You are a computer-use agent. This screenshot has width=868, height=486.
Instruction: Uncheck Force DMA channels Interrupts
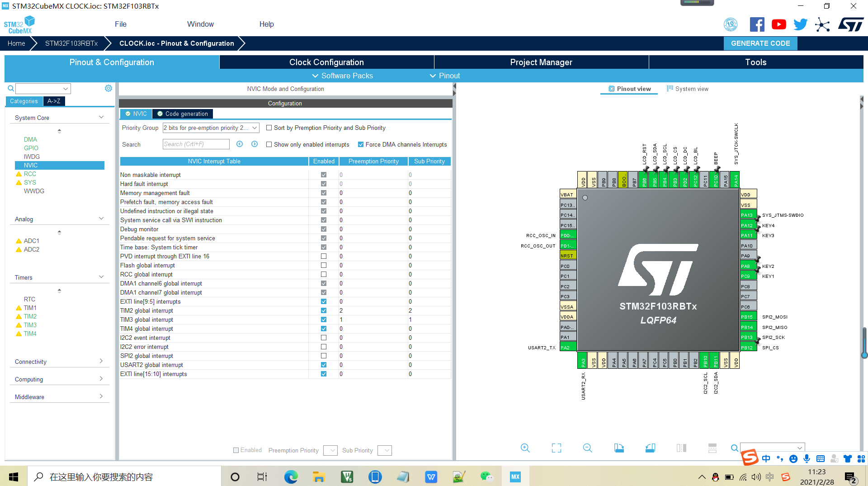coord(361,145)
